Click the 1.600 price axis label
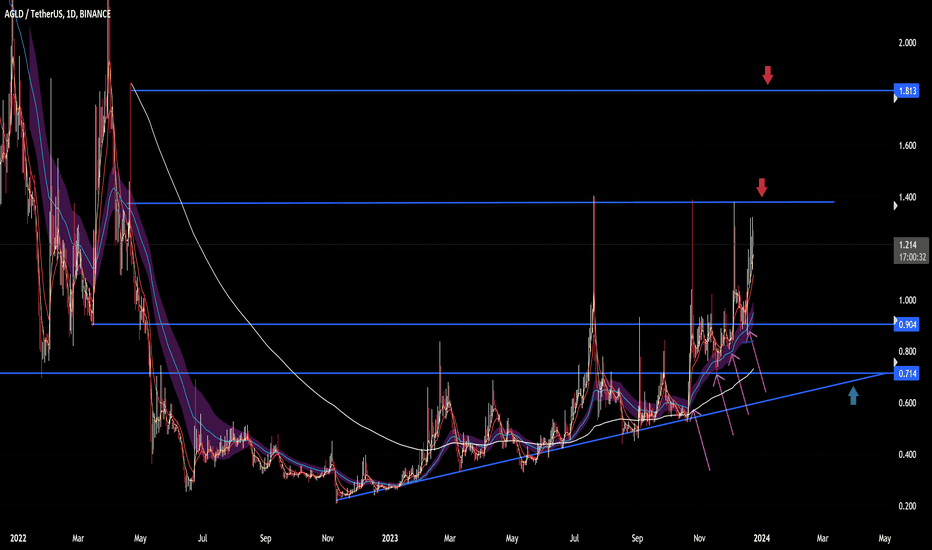The height and width of the screenshot is (550, 932). (907, 146)
